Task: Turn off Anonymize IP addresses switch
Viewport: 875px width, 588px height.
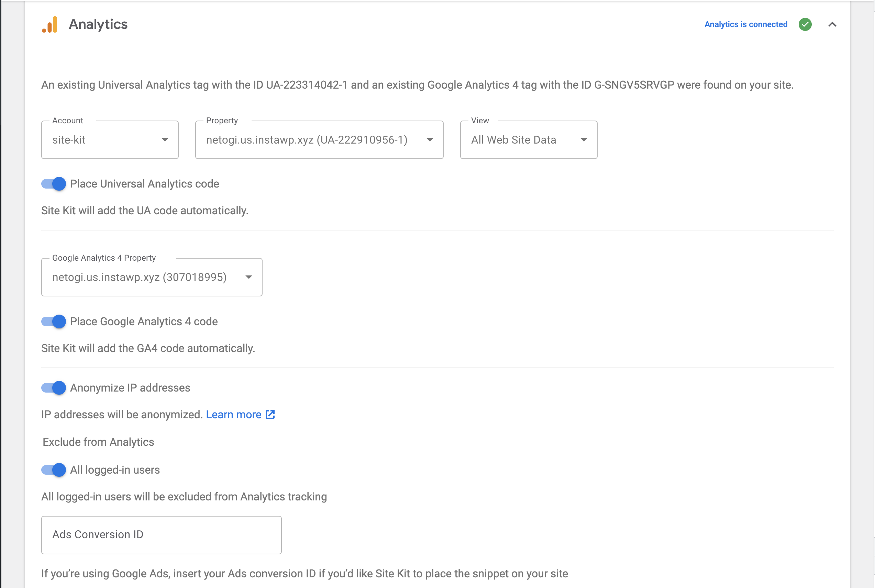Action: (54, 388)
